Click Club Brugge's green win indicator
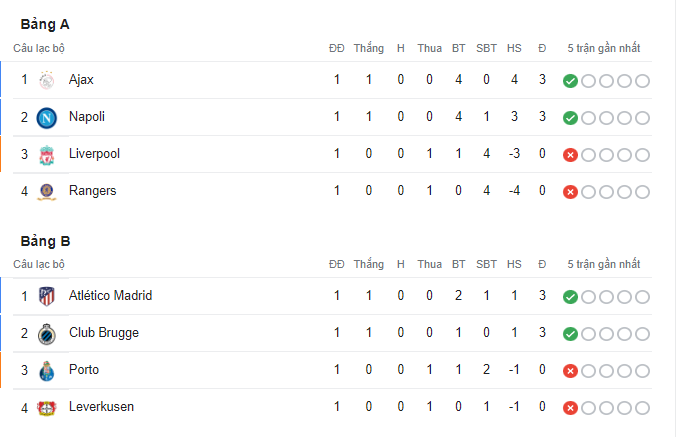The image size is (676, 437). click(x=570, y=334)
